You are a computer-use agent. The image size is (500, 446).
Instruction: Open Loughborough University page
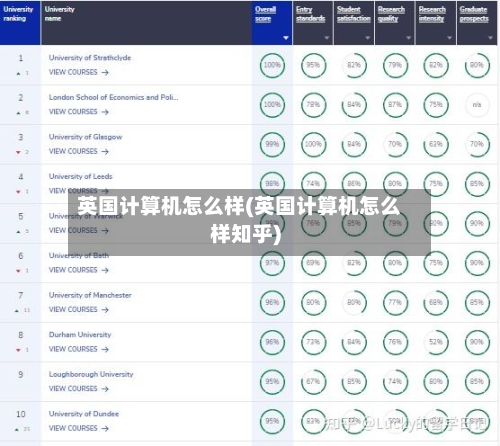pos(91,374)
